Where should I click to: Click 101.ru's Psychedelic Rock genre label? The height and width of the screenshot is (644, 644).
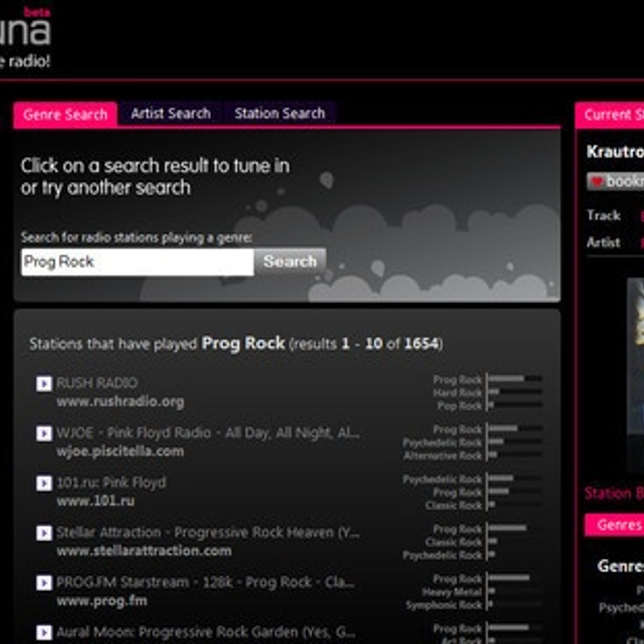442,479
